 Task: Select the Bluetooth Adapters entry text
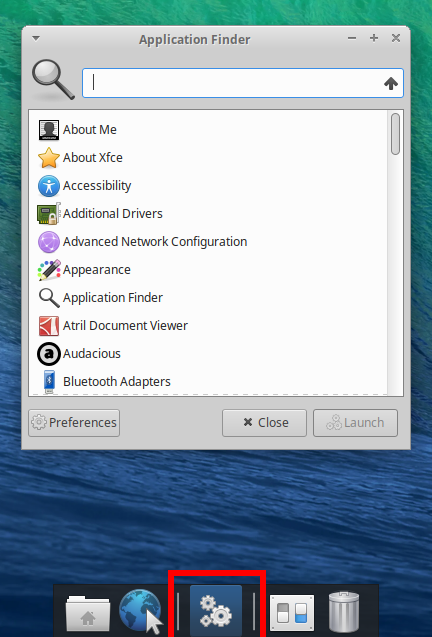coord(117,382)
